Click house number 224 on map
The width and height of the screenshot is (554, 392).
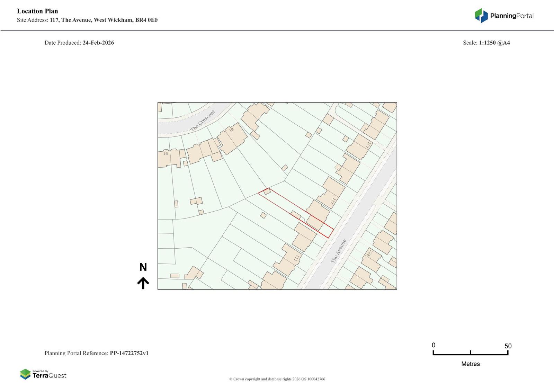369,253
